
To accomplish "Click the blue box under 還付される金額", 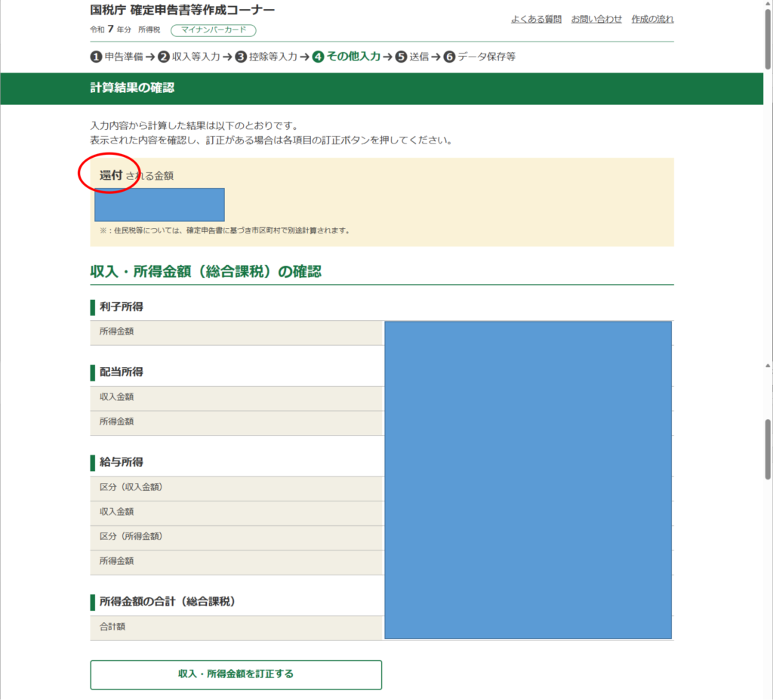I will point(159,205).
